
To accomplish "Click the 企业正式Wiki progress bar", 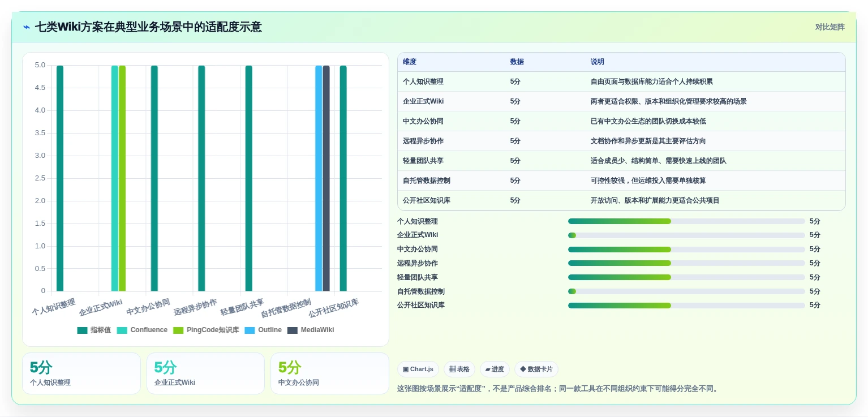I will pos(686,235).
